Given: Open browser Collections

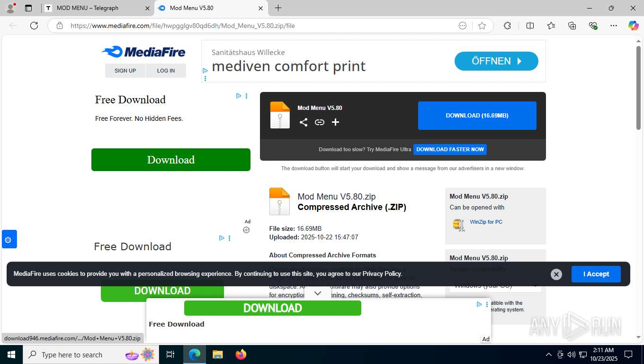Looking at the screenshot, I should [x=572, y=26].
